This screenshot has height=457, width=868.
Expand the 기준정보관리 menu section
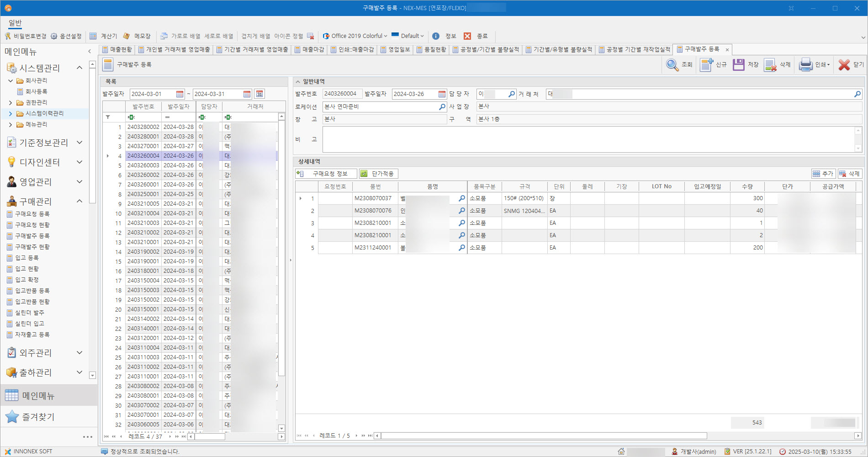pyautogui.click(x=79, y=143)
